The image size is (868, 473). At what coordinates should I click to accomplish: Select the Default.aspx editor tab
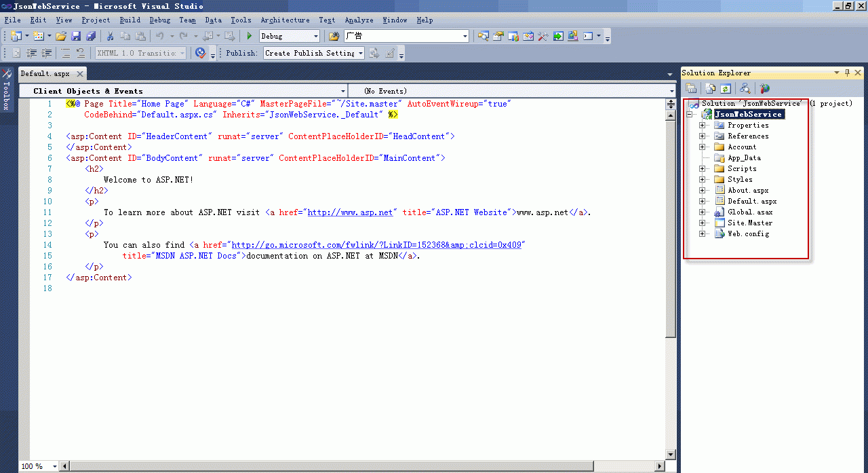pos(45,73)
